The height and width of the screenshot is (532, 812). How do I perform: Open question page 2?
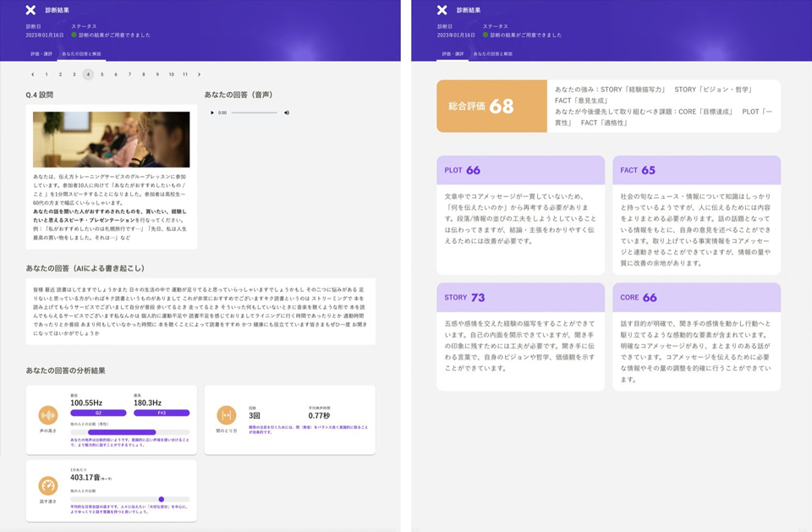[61, 74]
